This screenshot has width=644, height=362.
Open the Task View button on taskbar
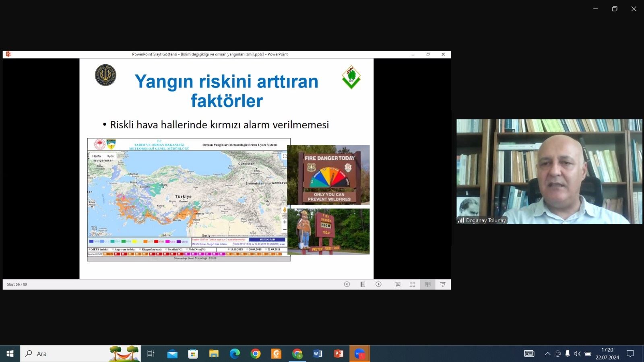click(151, 354)
